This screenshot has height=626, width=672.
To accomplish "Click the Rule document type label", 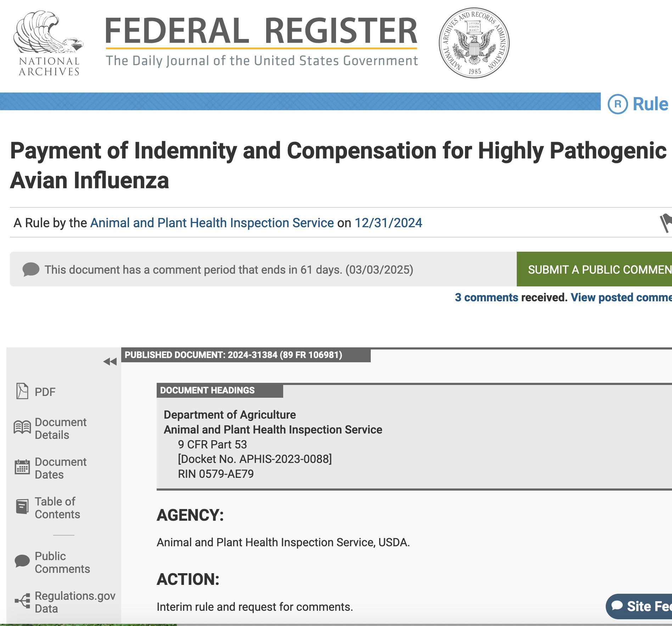I will tap(650, 104).
